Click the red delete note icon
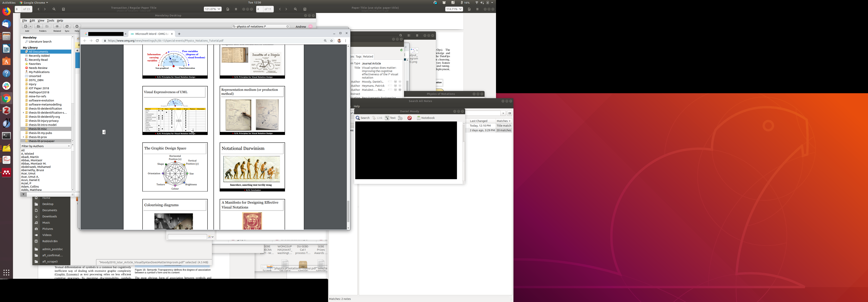868x302 pixels. click(x=409, y=118)
